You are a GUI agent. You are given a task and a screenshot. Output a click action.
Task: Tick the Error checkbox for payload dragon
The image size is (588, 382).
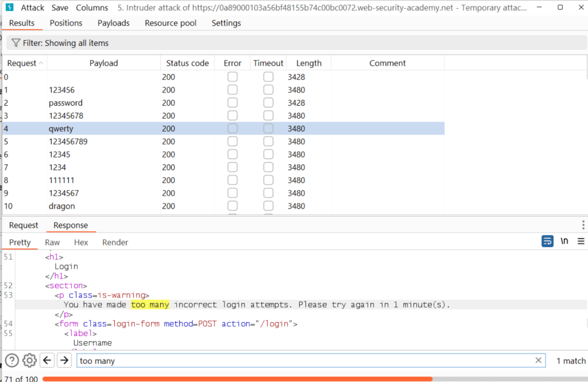pos(233,206)
